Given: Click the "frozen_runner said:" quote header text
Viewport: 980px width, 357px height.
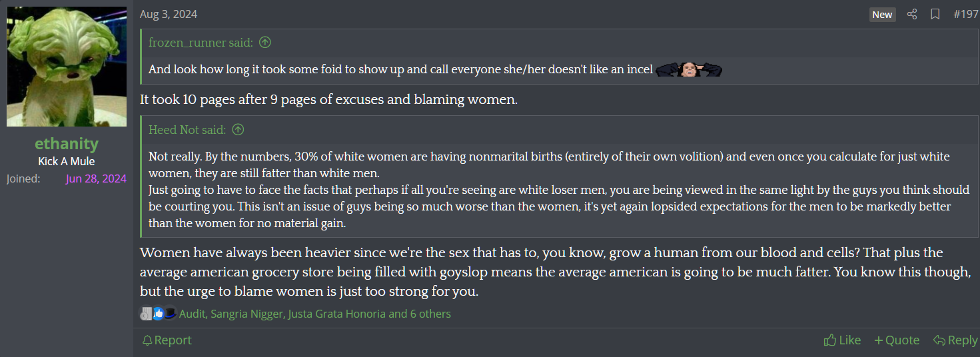Looking at the screenshot, I should coord(201,43).
